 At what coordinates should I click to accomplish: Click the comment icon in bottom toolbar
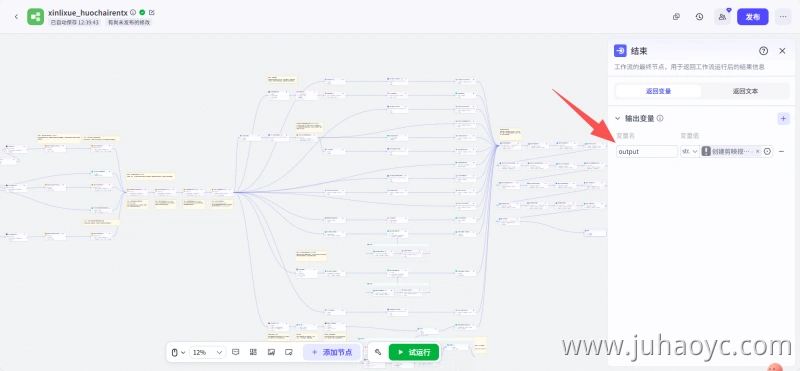[x=236, y=352]
